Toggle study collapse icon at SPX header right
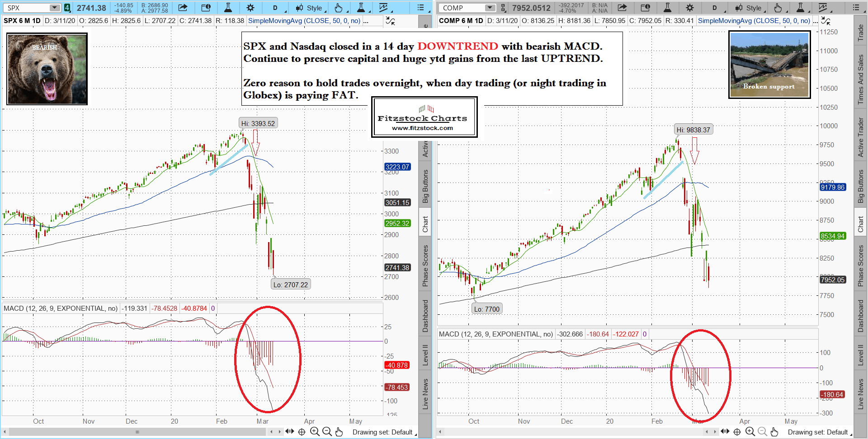Viewport: 868px width, 439px height. pos(390,21)
